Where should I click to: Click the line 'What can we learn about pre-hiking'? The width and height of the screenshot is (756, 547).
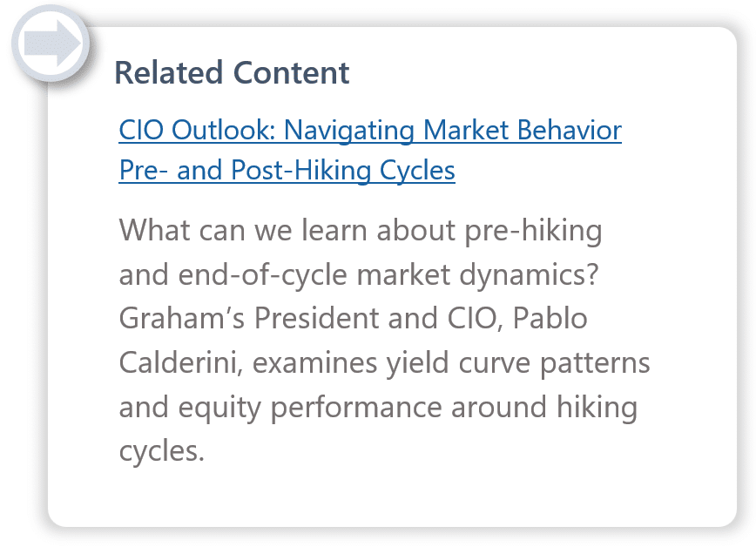pos(361,230)
